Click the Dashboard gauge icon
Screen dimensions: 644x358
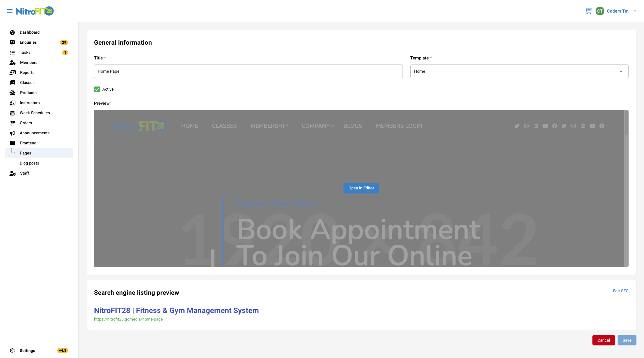click(x=13, y=32)
